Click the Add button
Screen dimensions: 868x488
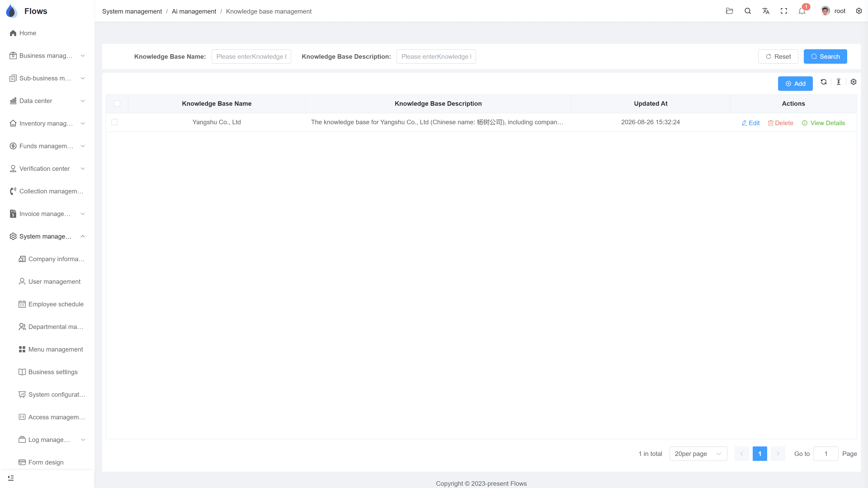click(x=795, y=84)
